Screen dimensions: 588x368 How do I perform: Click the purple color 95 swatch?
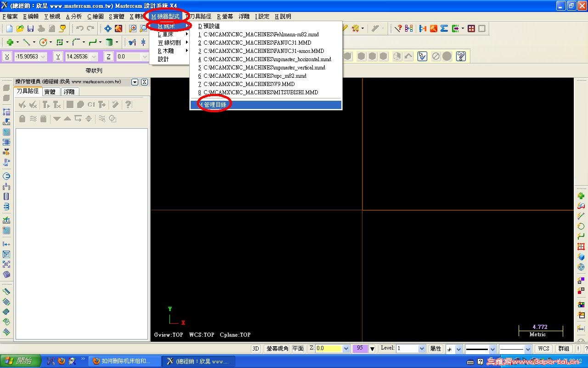[x=360, y=349]
